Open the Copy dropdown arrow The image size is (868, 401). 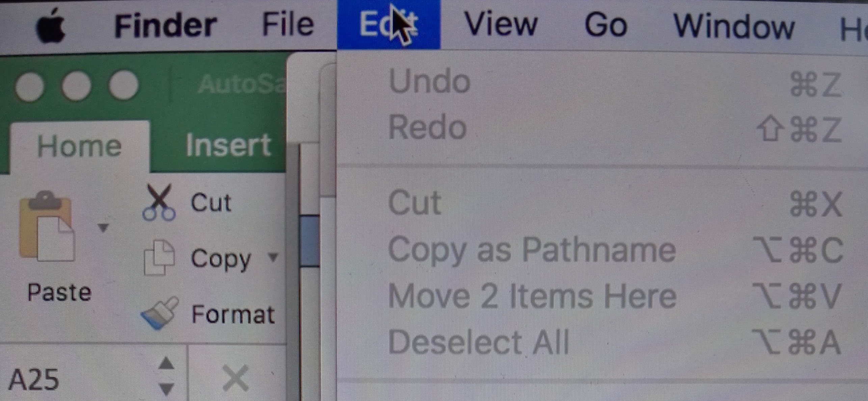pos(273,257)
